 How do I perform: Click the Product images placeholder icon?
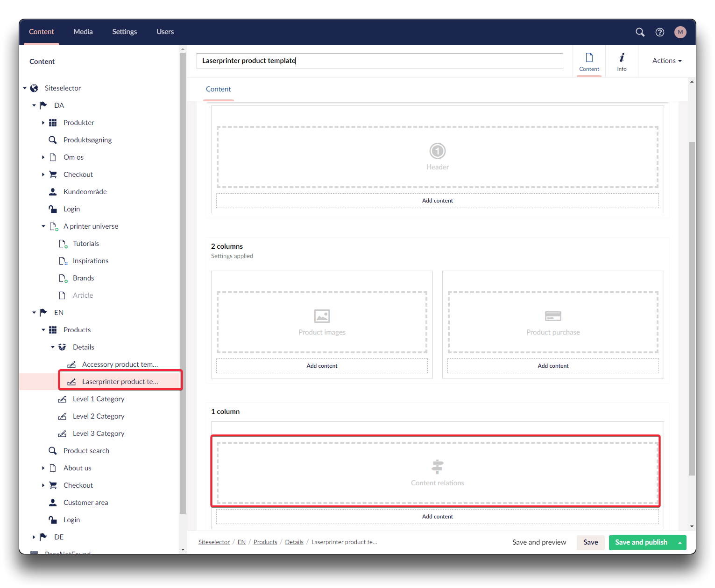point(322,316)
